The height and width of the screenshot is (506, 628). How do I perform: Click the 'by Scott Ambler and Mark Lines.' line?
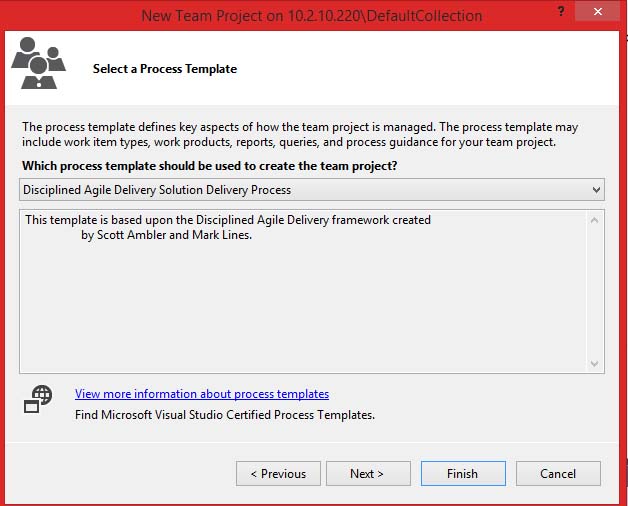(x=167, y=235)
